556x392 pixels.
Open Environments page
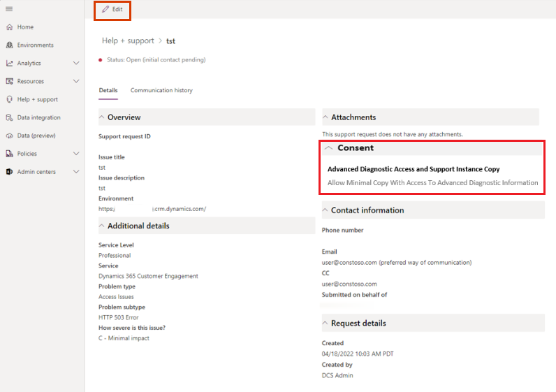click(x=35, y=45)
